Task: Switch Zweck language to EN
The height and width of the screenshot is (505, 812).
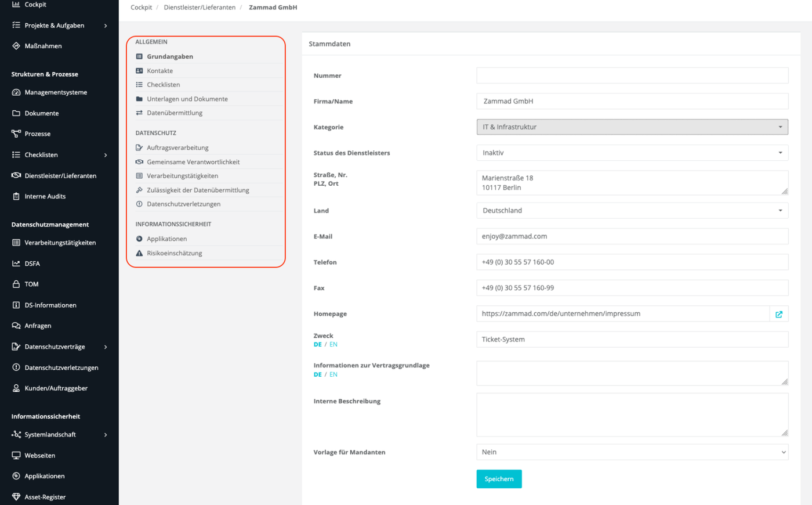Action: (x=333, y=345)
